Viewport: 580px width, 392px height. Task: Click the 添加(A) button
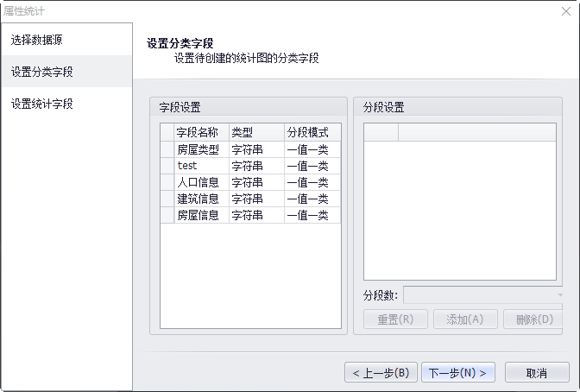465,319
